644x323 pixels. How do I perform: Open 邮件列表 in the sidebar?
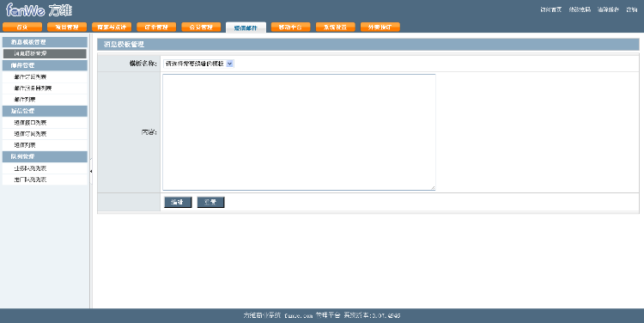click(x=45, y=100)
